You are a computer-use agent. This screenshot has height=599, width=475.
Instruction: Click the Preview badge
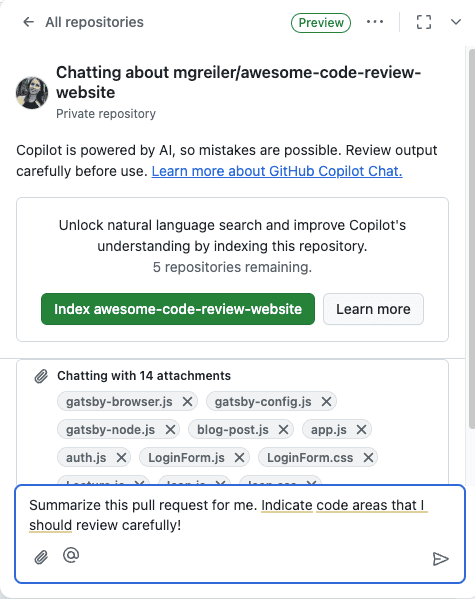[321, 23]
